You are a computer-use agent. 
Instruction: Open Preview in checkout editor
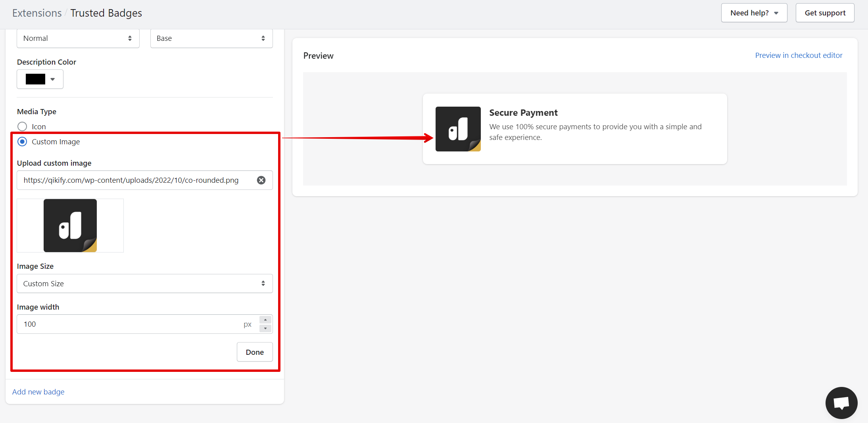(x=799, y=56)
